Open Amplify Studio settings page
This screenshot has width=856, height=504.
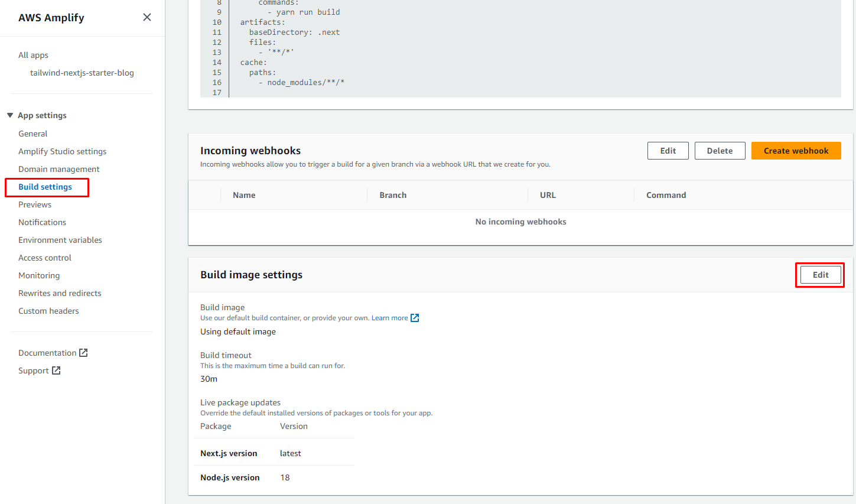63,151
